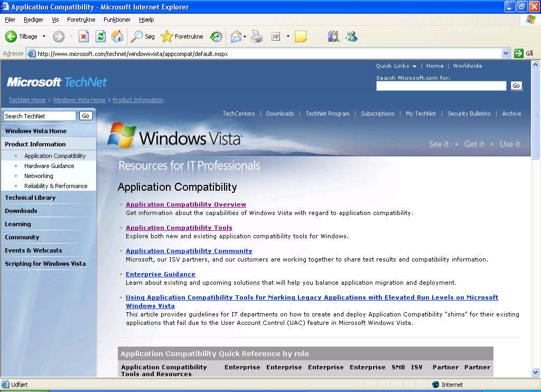The image size is (541, 392).
Task: Open the Vis menu
Action: pos(55,20)
